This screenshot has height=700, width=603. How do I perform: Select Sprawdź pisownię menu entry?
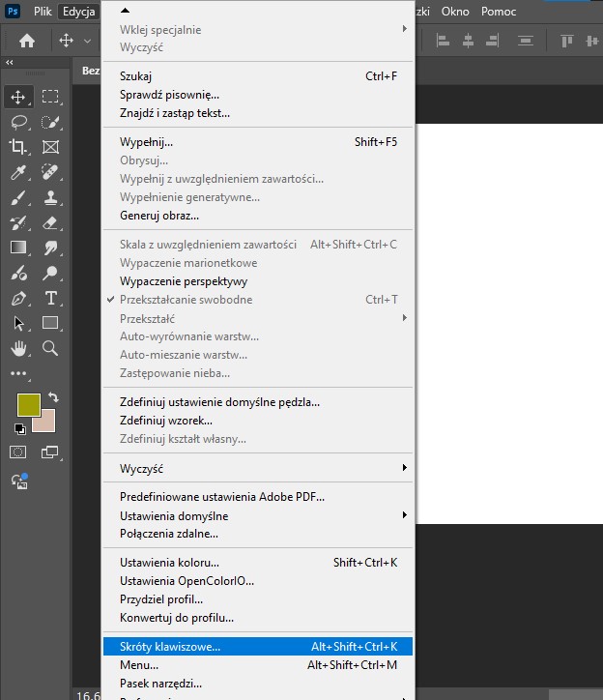(x=258, y=95)
